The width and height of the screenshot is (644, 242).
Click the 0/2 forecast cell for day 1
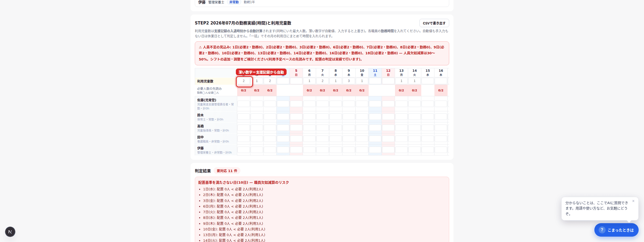(x=244, y=90)
